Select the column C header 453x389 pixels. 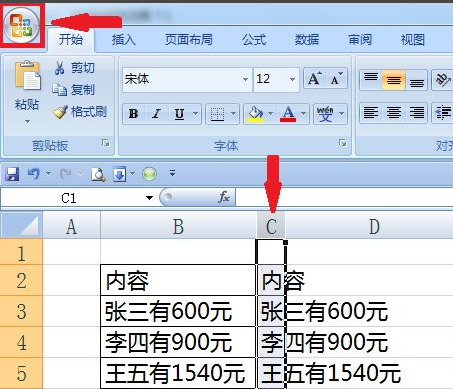click(x=271, y=226)
